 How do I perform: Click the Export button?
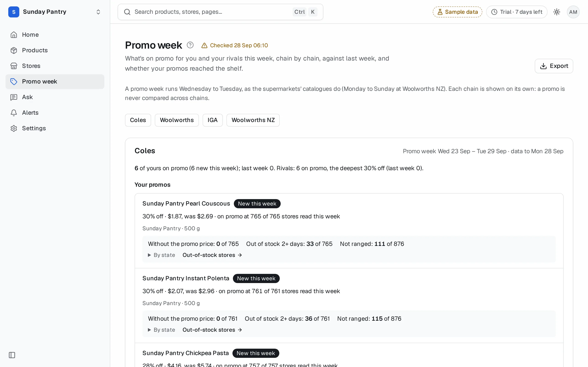[x=554, y=66]
